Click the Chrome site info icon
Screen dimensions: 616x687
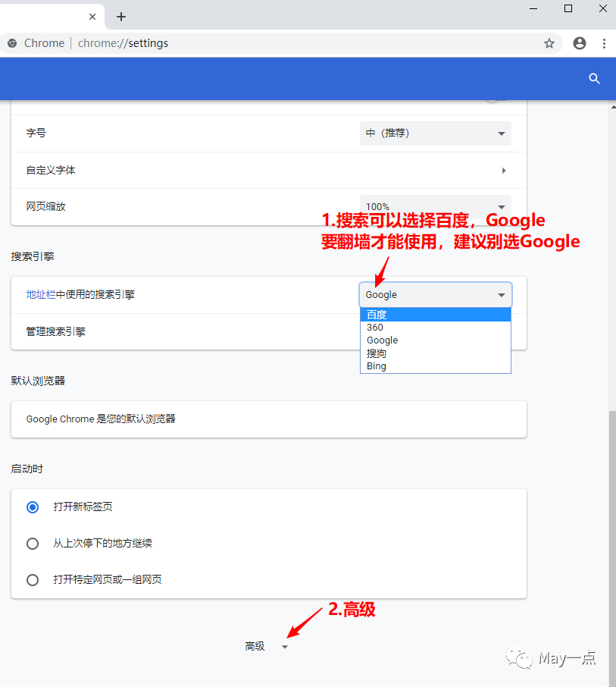coord(12,43)
